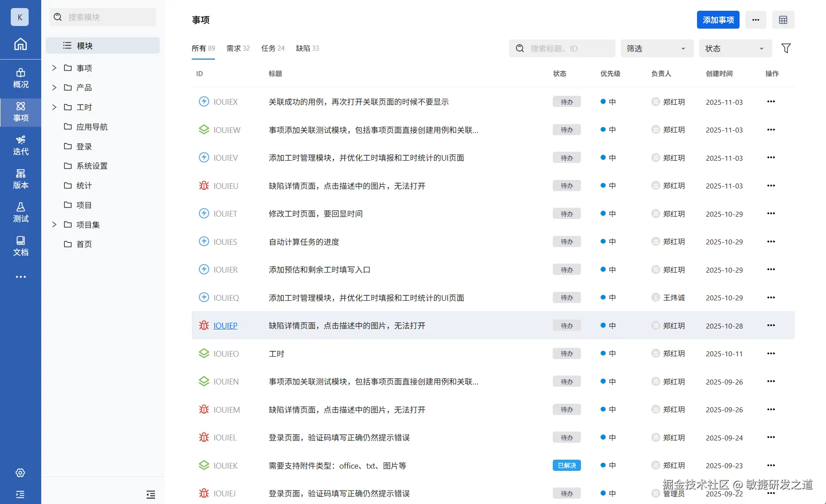Open item IOUIEM

227,410
